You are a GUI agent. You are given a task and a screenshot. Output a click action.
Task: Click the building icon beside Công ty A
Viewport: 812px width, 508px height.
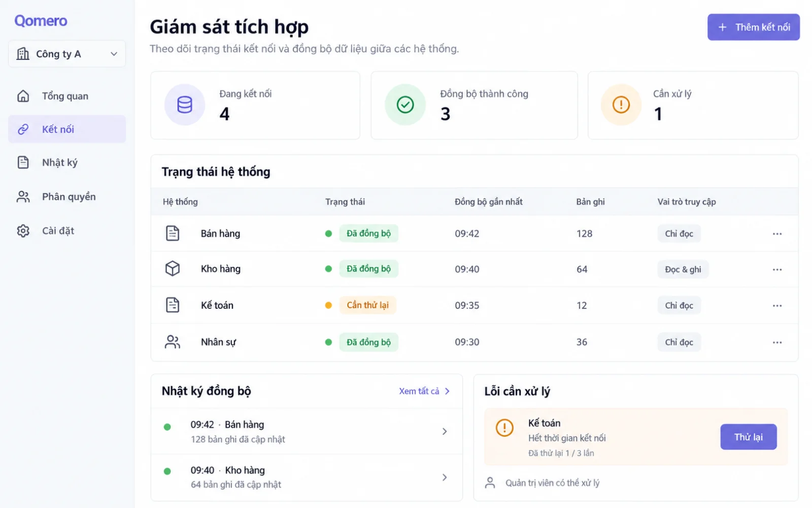coord(23,54)
